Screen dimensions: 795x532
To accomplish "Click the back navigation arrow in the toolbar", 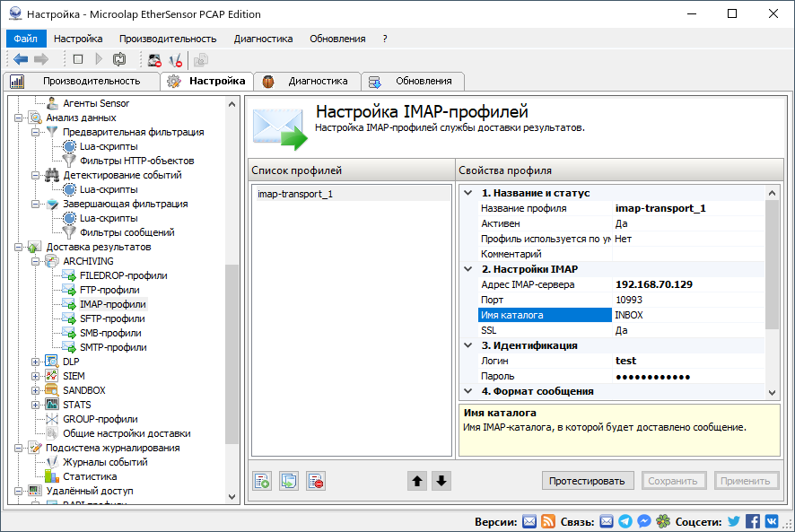I will click(x=20, y=59).
